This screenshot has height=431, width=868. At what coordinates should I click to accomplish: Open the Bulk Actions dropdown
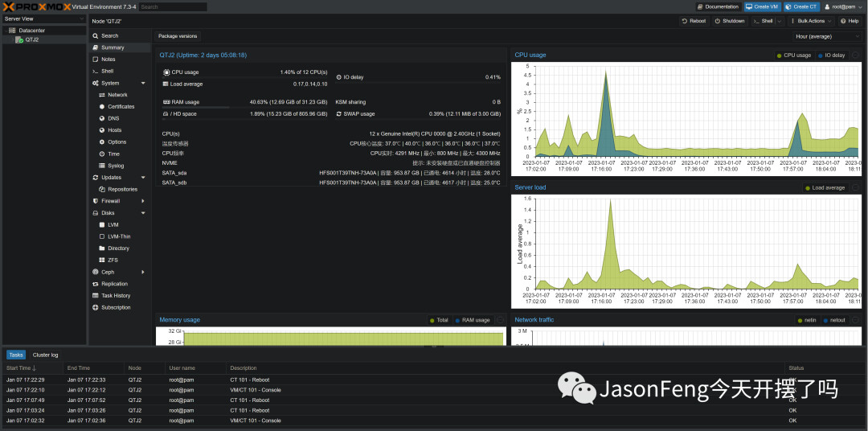point(811,21)
